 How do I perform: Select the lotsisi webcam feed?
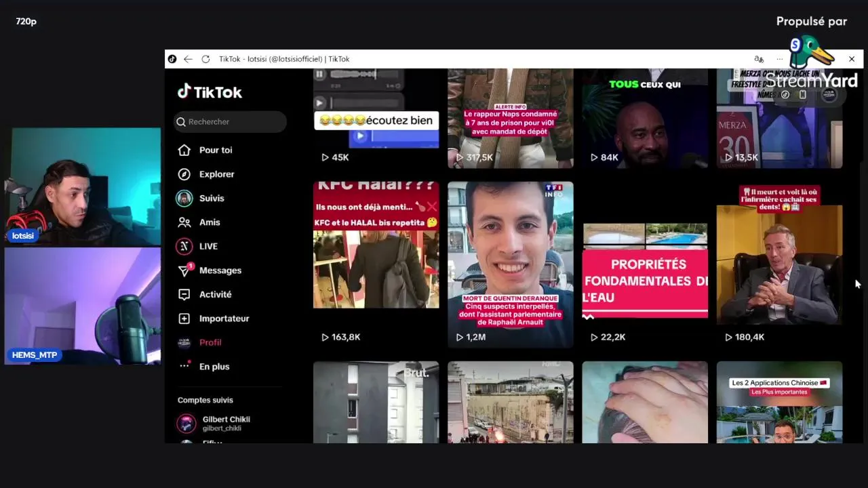point(83,186)
